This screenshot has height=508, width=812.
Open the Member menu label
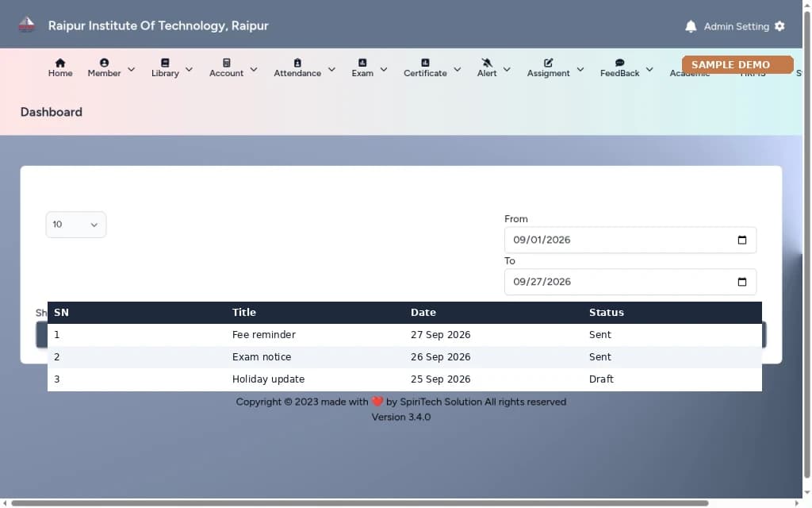point(104,74)
